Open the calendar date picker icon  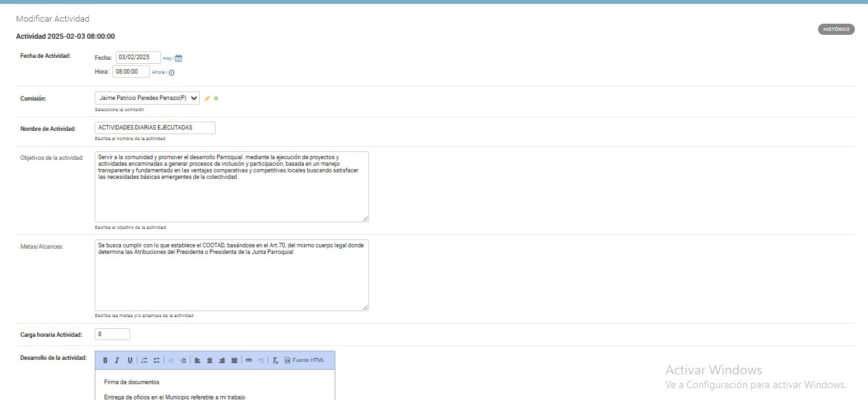click(178, 58)
